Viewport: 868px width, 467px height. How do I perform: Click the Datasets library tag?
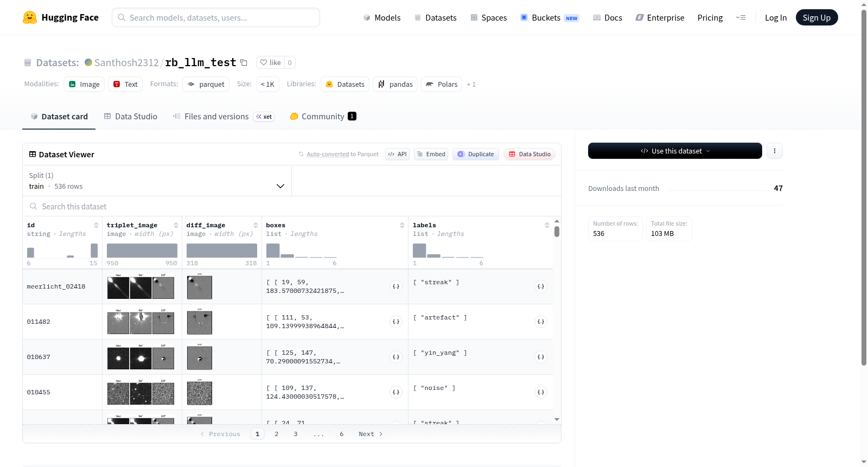345,84
